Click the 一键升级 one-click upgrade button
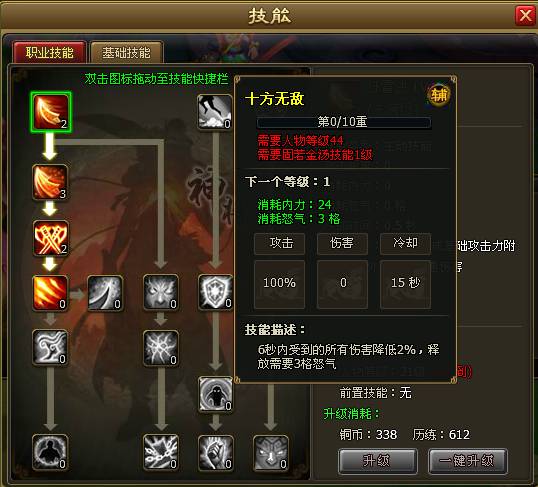This screenshot has width=538, height=487. coord(468,461)
